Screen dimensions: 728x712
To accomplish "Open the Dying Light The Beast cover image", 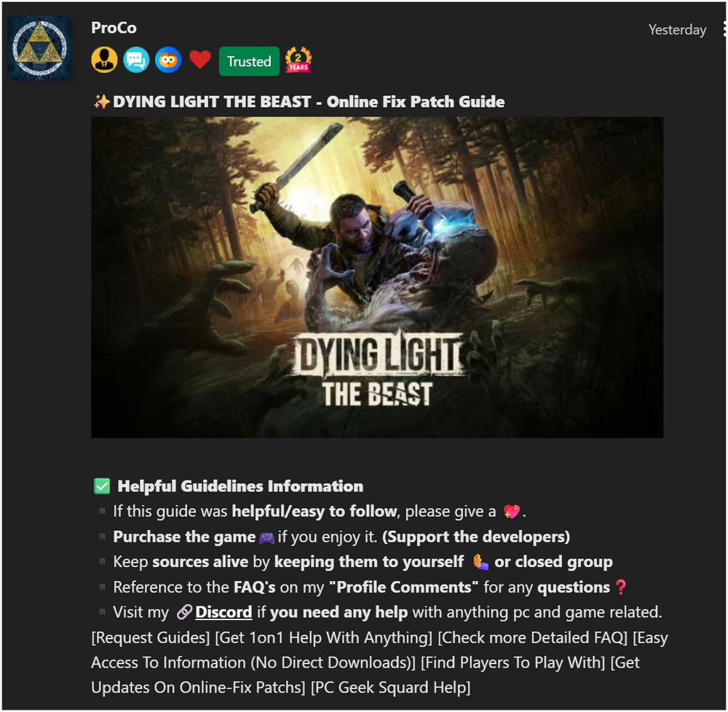I will [376, 277].
